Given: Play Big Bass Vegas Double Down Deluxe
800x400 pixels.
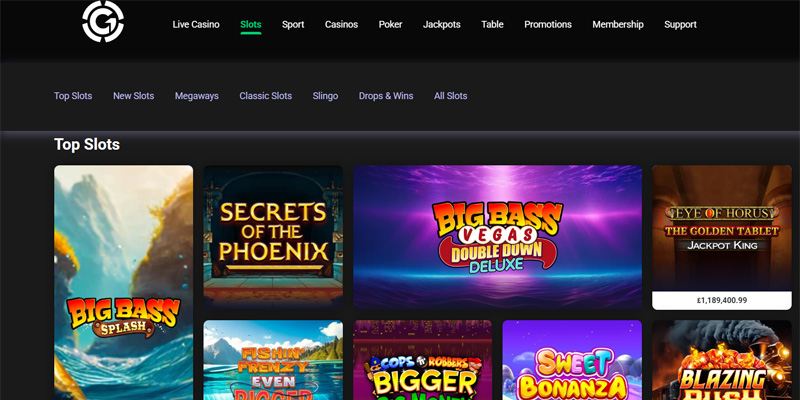Looking at the screenshot, I should coord(497,237).
